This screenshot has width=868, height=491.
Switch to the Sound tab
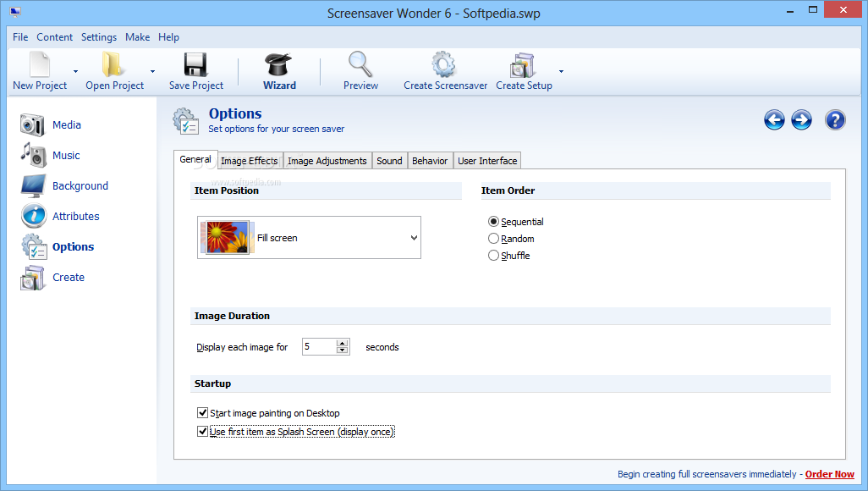[389, 161]
